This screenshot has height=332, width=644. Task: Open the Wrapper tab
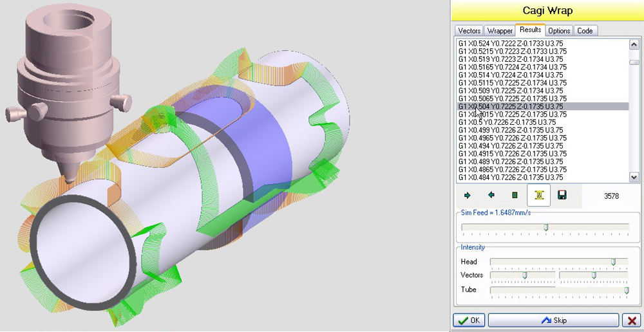point(500,31)
